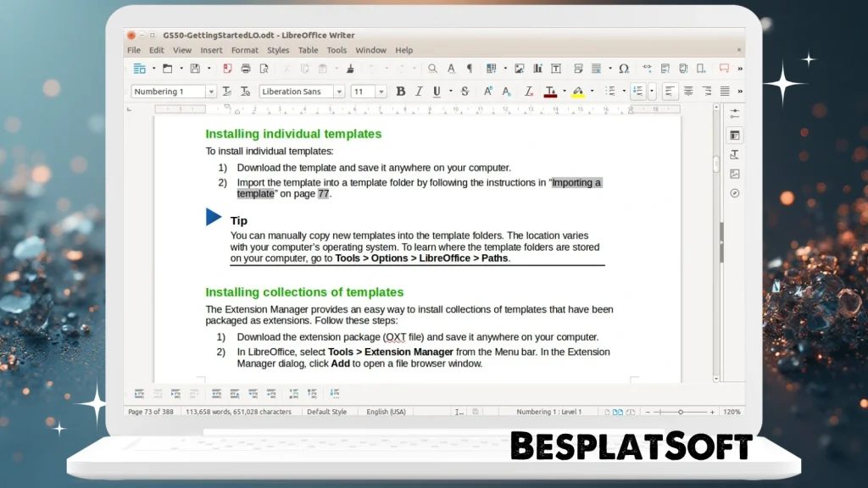Open the Numbering 1 paragraph style dropdown
Screen dimensions: 868x488
(x=210, y=91)
